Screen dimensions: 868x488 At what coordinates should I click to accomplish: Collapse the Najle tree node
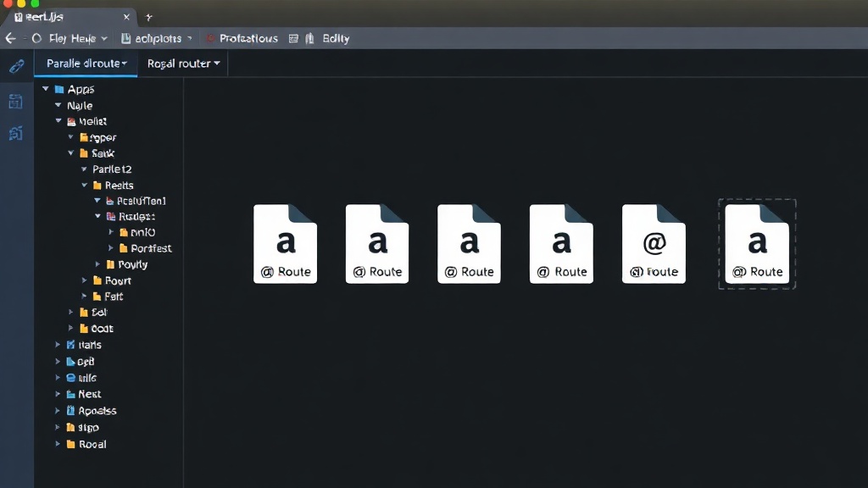pyautogui.click(x=58, y=104)
